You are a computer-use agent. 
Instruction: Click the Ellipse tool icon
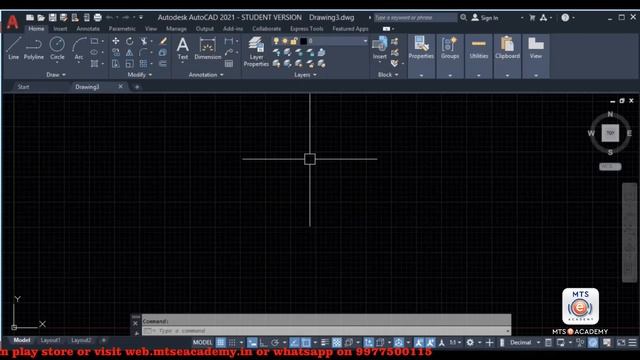pyautogui.click(x=94, y=52)
